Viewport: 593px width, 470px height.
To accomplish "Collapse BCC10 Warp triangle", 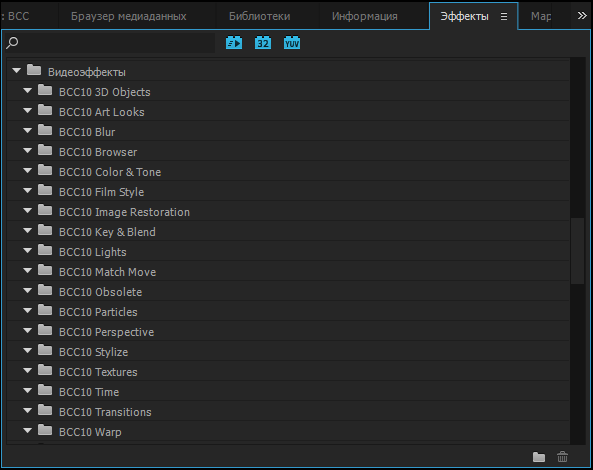I will (x=27, y=431).
